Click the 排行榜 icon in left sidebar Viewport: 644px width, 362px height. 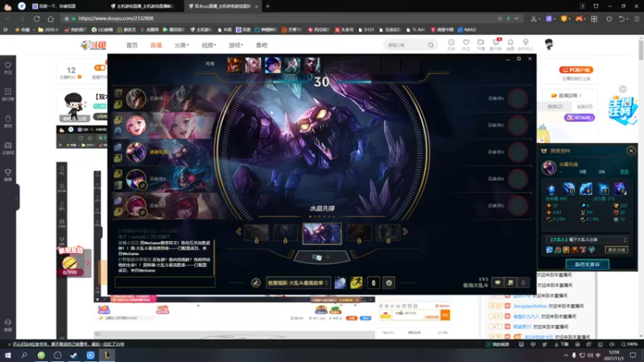tap(8, 94)
